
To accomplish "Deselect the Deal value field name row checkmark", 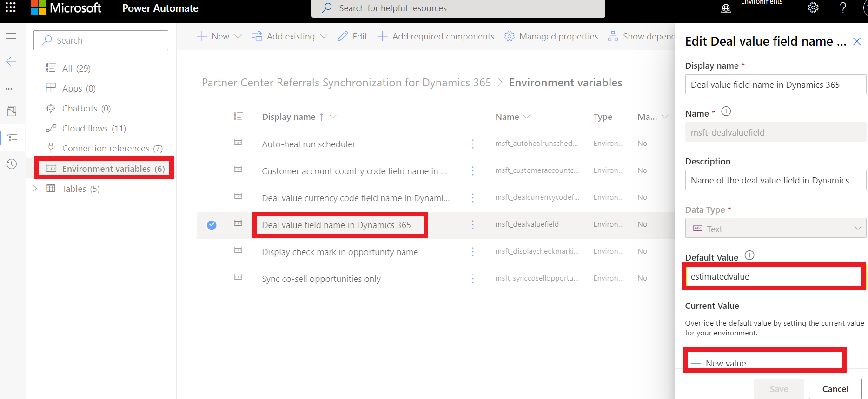I will (212, 225).
